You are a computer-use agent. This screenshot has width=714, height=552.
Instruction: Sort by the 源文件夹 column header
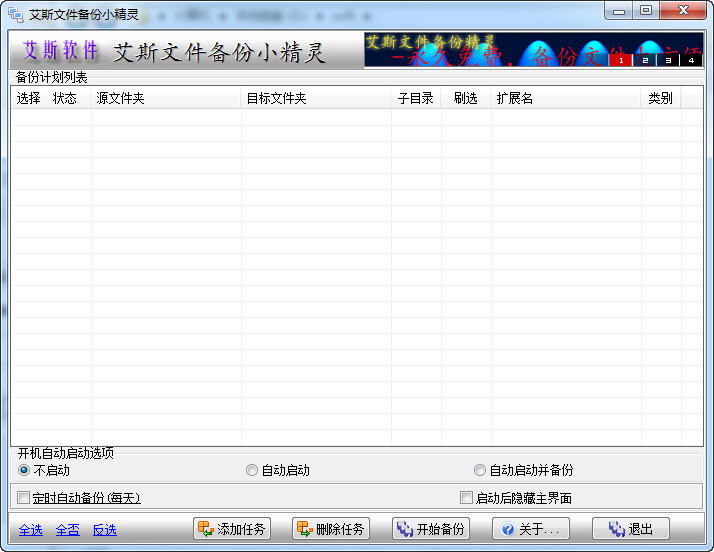pos(166,98)
